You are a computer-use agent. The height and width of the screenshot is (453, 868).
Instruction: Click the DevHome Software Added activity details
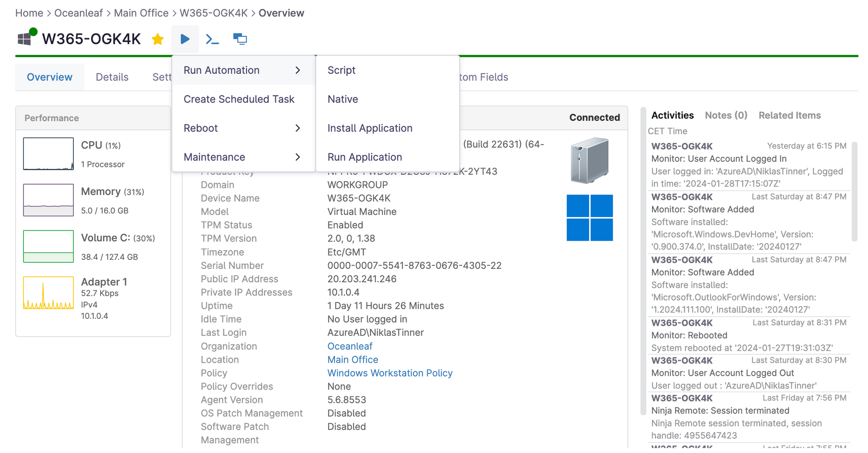point(732,235)
